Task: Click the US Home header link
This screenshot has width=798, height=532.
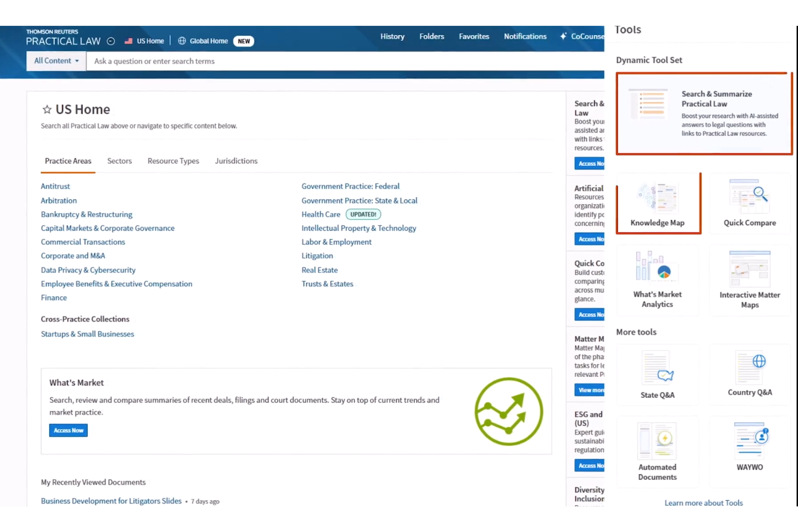Action: pos(150,41)
